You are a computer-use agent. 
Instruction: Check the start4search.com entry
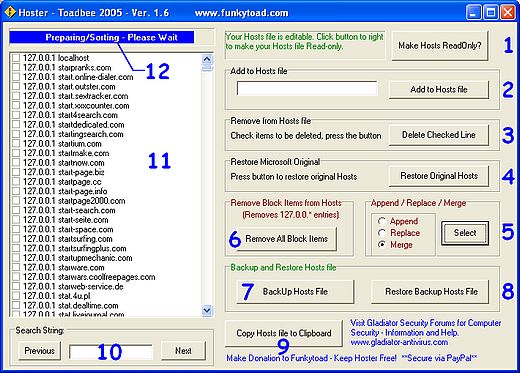coord(16,115)
